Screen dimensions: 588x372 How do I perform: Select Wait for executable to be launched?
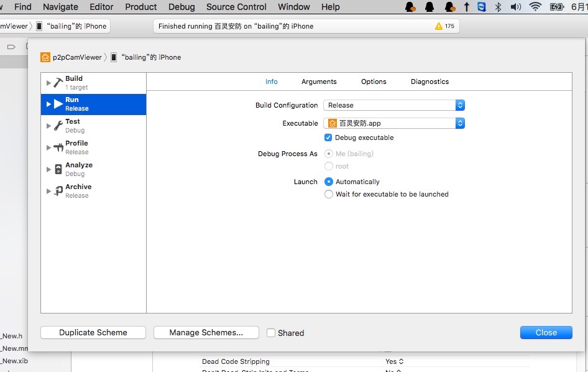[329, 194]
